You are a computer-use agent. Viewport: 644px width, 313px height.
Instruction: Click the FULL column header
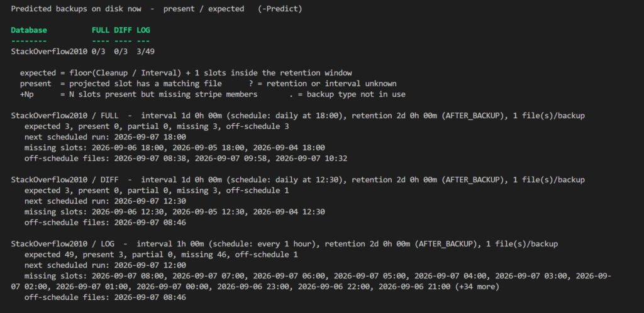(101, 30)
